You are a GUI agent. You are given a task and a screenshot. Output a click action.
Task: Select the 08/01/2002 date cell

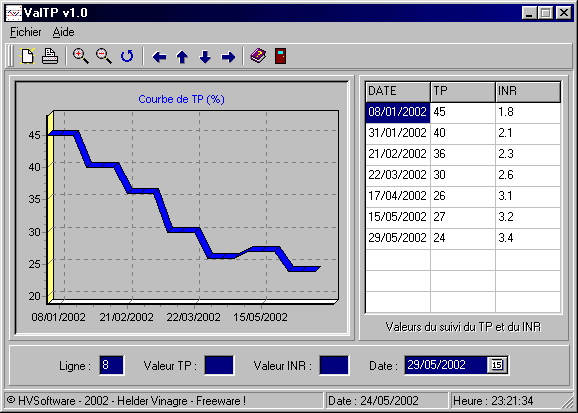(398, 112)
